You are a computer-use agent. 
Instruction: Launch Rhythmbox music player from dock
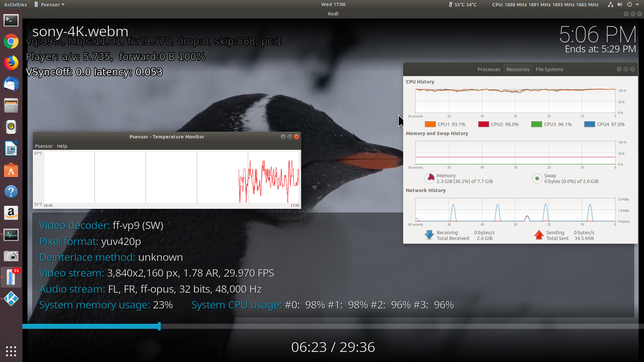click(11, 127)
